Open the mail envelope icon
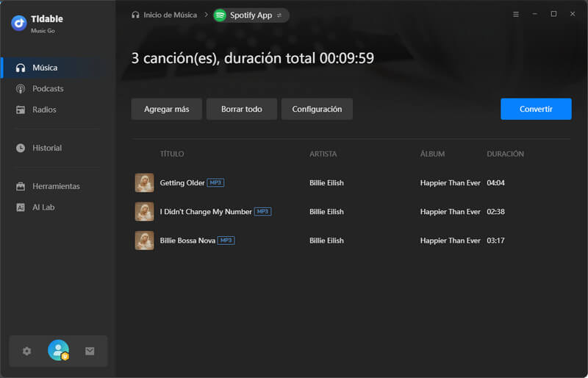588x378 pixels. tap(90, 351)
